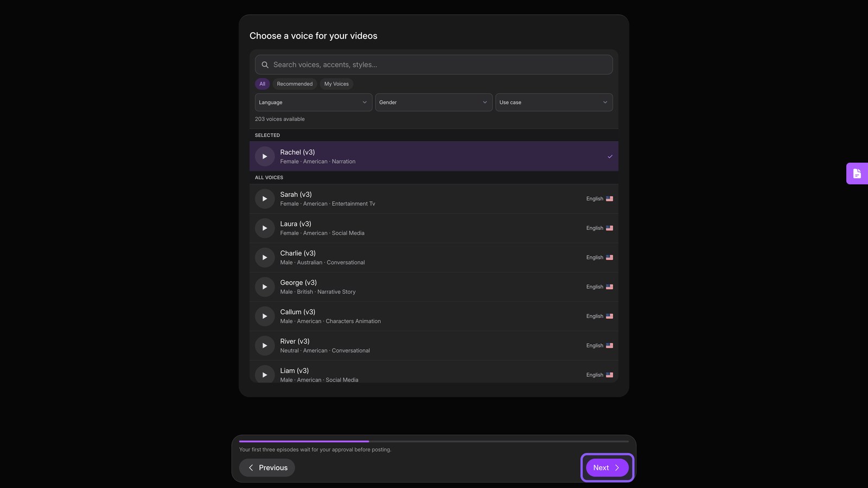This screenshot has height=488, width=868.
Task: Go back with the Previous button
Action: (x=267, y=467)
